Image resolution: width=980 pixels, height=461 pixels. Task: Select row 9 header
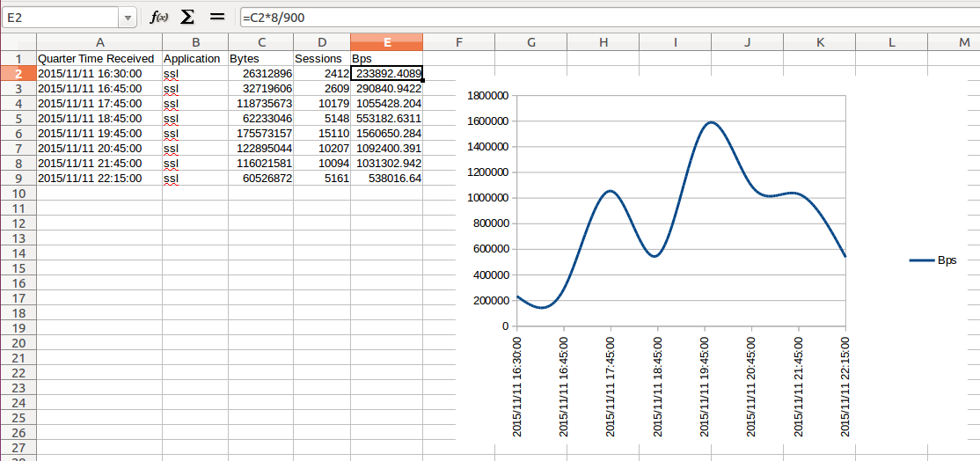[x=18, y=179]
